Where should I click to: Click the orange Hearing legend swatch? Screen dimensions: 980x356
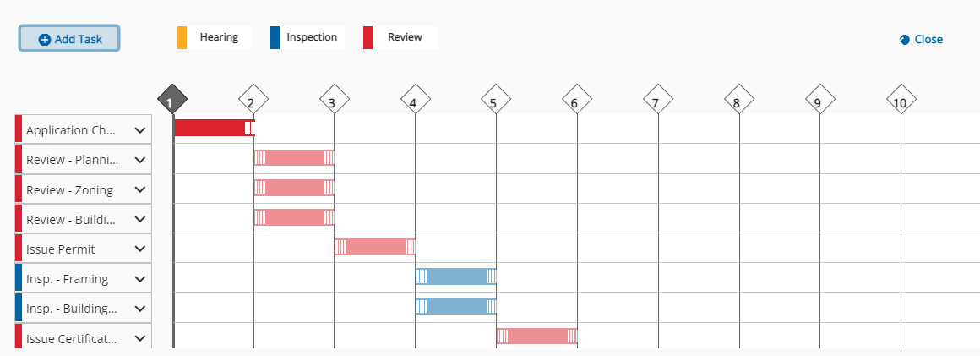click(182, 38)
